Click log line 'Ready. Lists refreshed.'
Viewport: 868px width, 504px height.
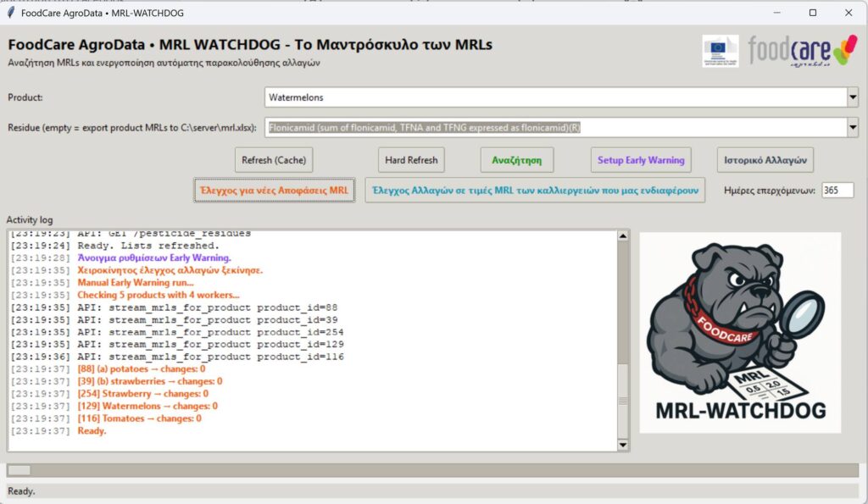pyautogui.click(x=148, y=246)
